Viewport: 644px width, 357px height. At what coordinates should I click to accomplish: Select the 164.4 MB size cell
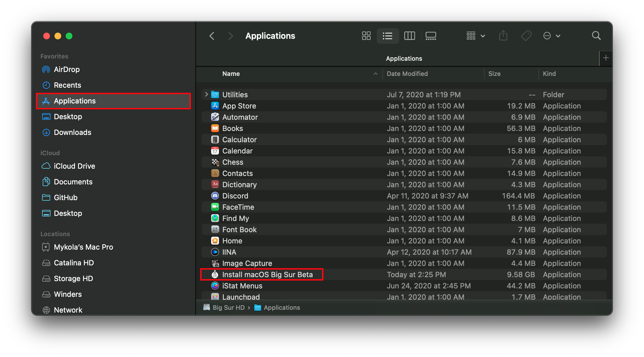[x=518, y=196]
